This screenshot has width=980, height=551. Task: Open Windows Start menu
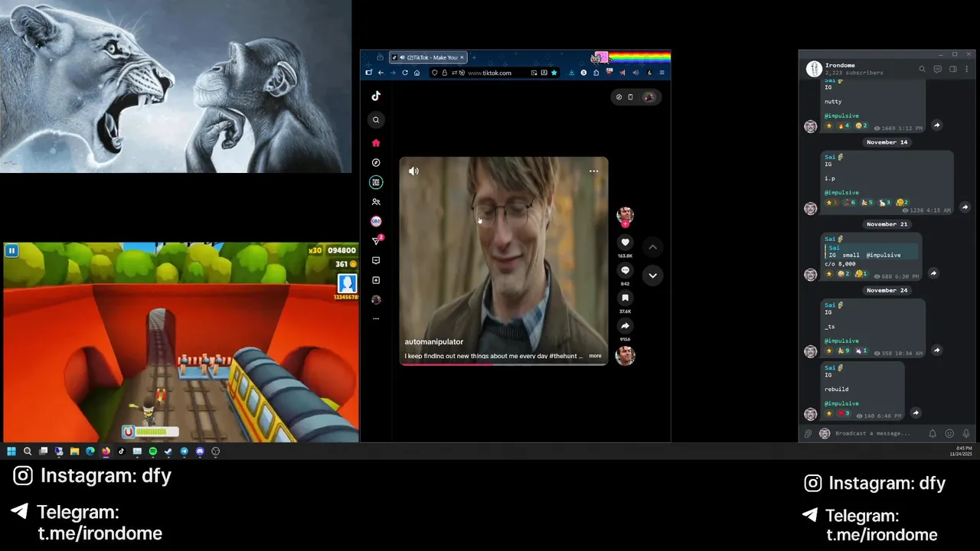click(x=11, y=452)
